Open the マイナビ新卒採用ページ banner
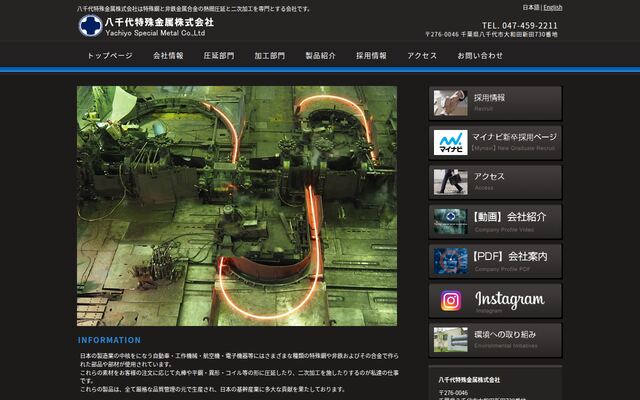Viewport: 640px width, 400px height. pos(495,142)
